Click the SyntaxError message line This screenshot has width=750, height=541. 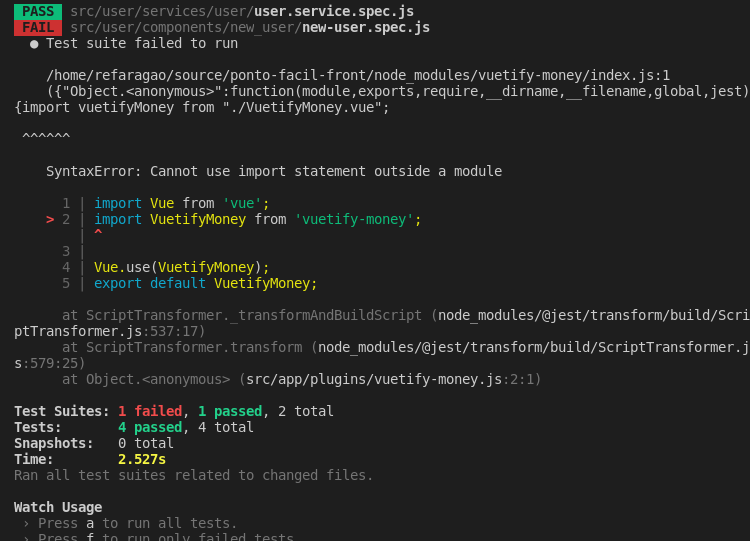tap(274, 171)
